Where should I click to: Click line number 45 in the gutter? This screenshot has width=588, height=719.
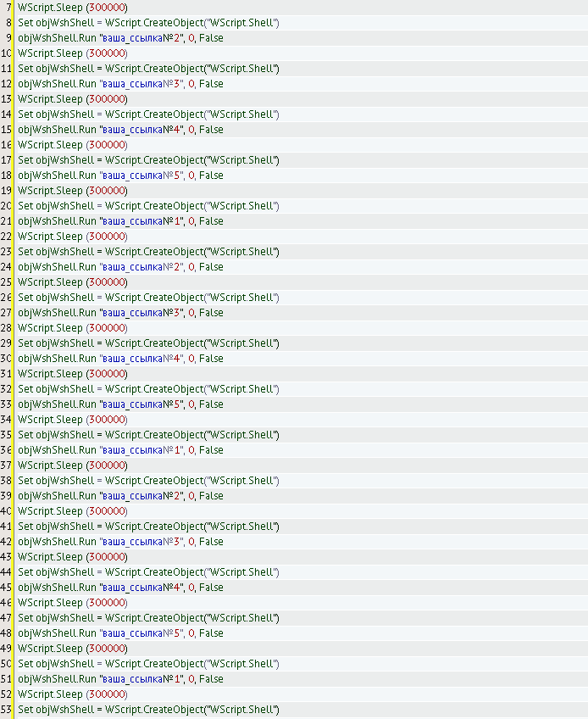(7, 587)
